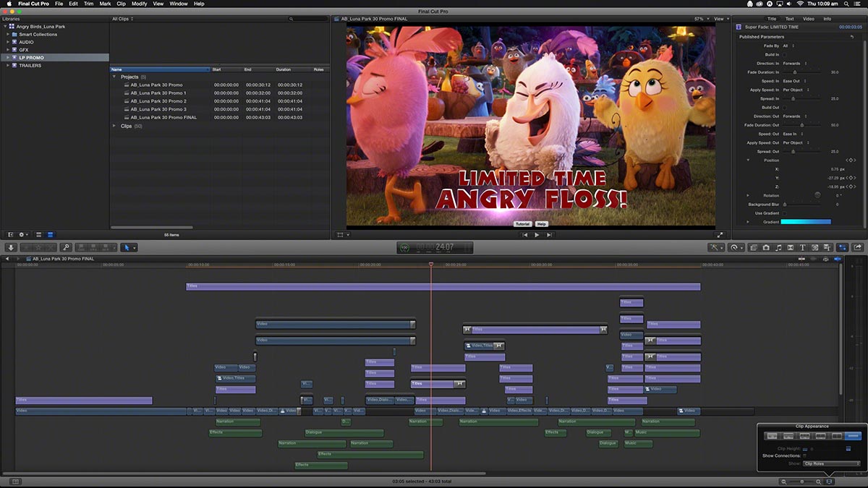Open the generators browser
This screenshot has height=488, width=868.
tap(815, 247)
